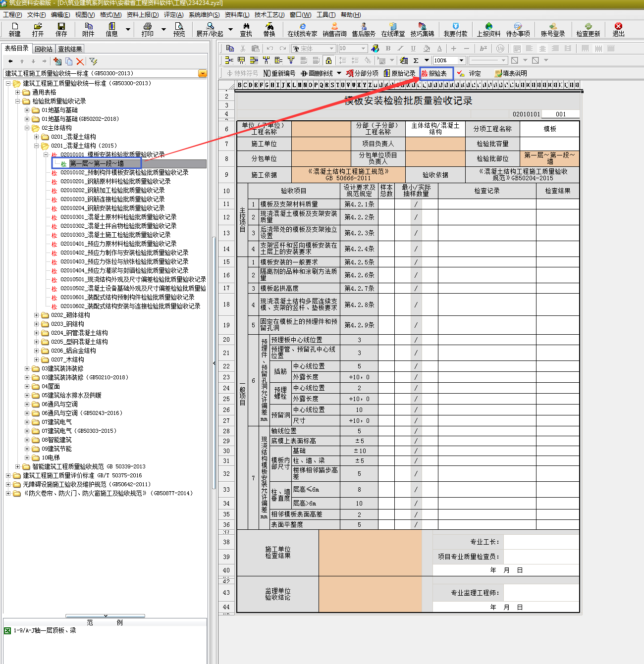This screenshot has width=644, height=664.
Task: Open the 建筑工程施工质量验收统一标准 standard selector dropdown
Action: pos(203,73)
